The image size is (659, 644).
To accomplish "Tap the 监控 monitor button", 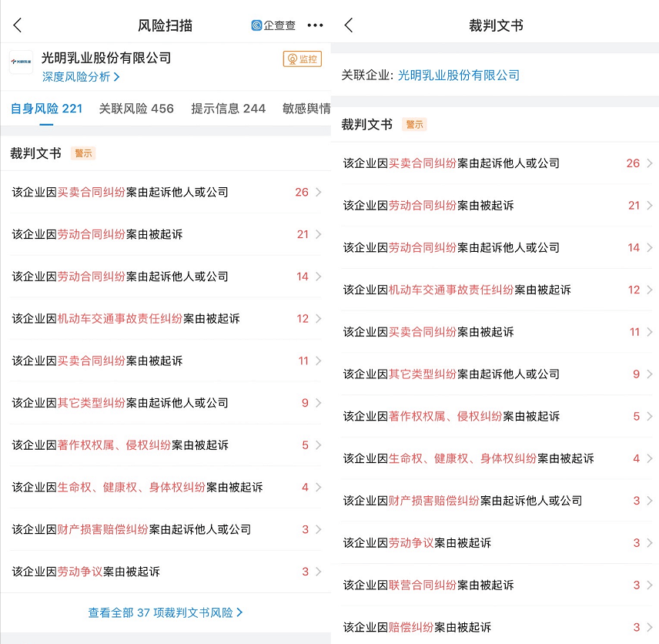I will coord(303,59).
